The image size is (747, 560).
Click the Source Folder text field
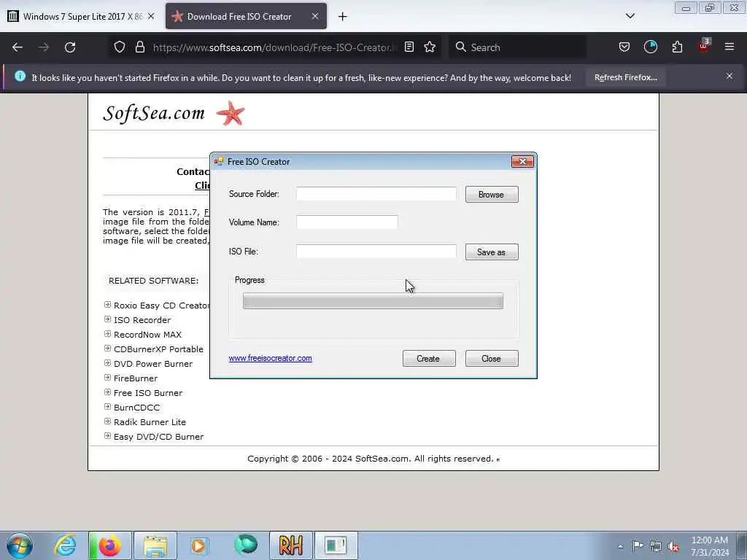376,194
